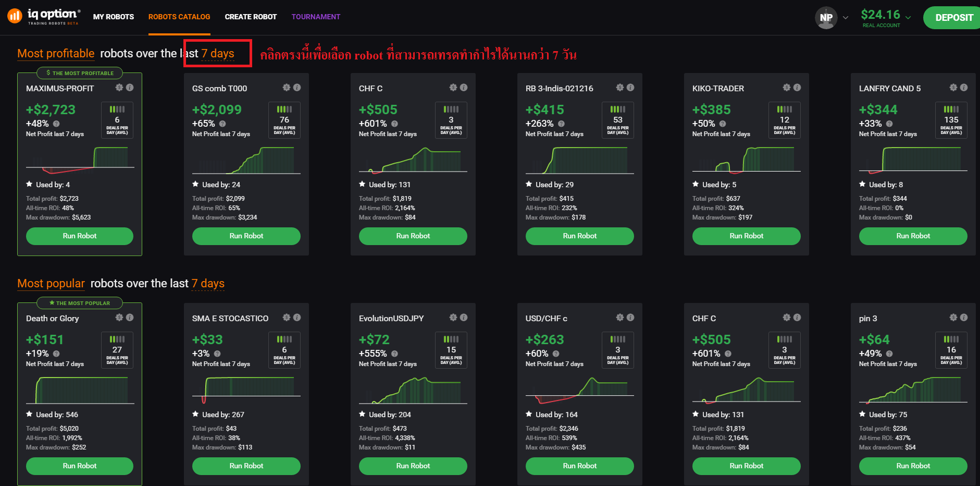The image size is (980, 486).
Task: Click help icon beside +263% on RB 3-Indis-021216
Action: tap(561, 124)
